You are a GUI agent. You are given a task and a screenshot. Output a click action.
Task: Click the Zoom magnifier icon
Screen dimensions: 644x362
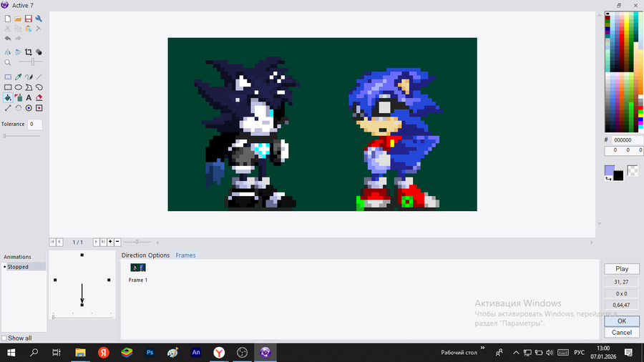(x=8, y=62)
